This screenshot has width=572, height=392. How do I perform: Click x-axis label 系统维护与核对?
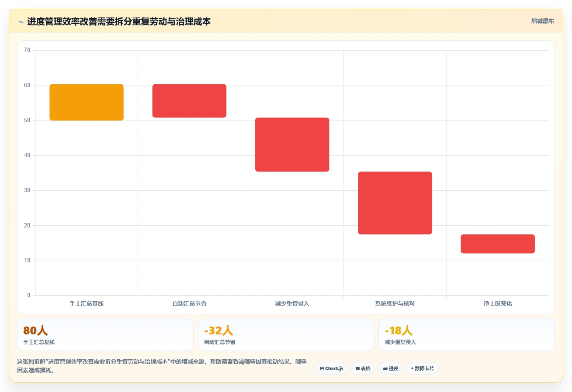click(395, 303)
